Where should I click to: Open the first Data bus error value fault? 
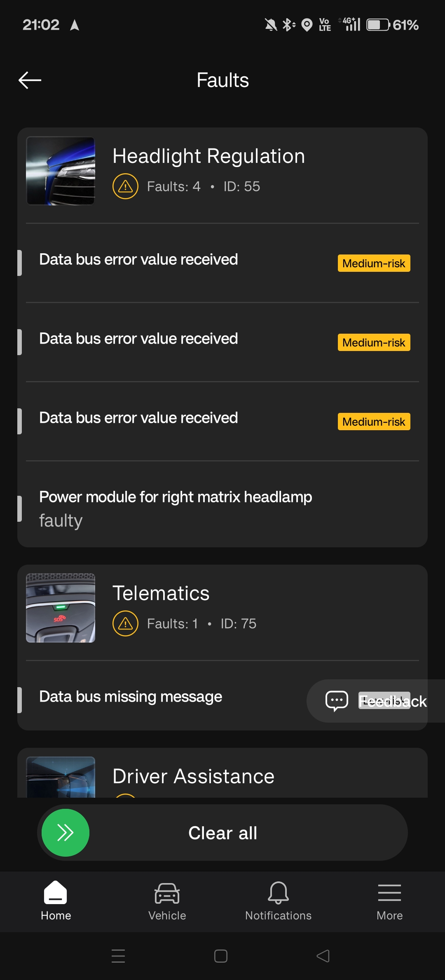click(222, 263)
